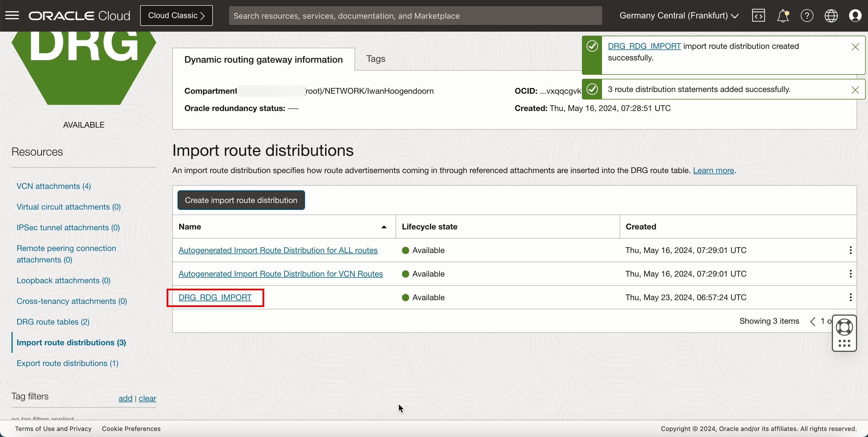Close the import route distribution success notification
The width and height of the screenshot is (868, 437).
point(856,46)
